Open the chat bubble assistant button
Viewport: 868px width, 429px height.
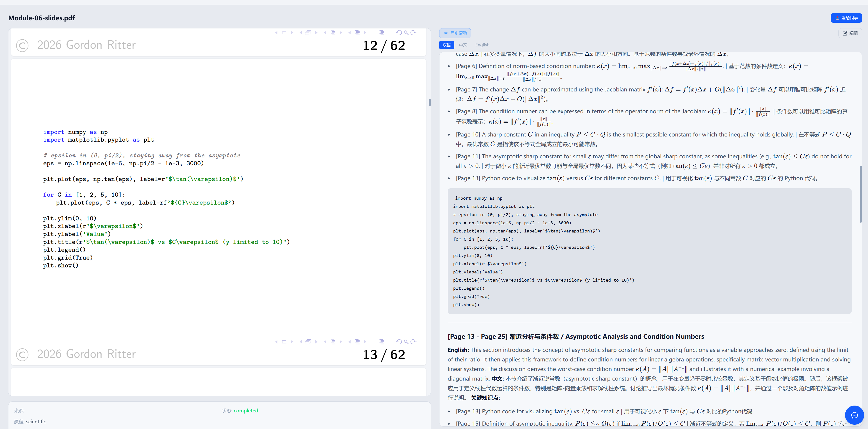pos(854,415)
